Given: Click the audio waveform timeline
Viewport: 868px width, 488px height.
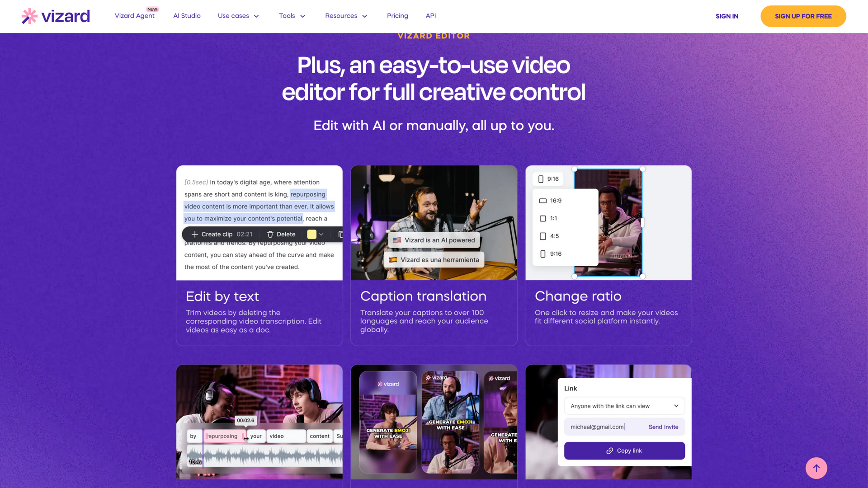Looking at the screenshot, I should tap(265, 456).
